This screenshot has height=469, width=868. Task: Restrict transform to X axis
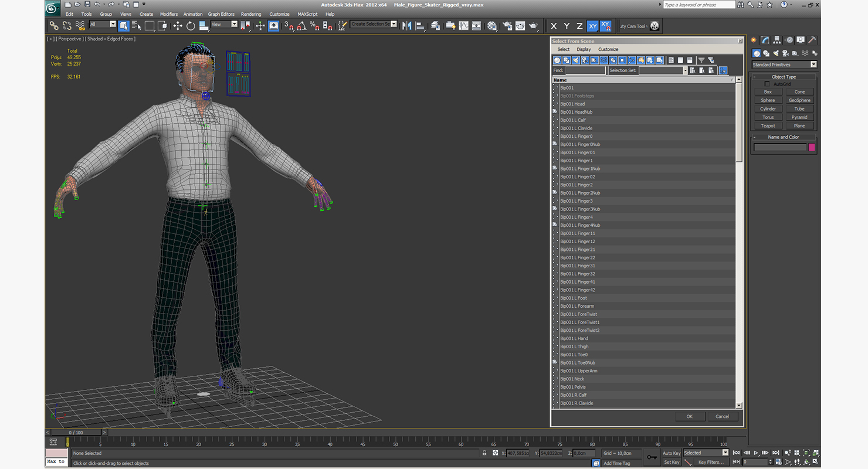[x=554, y=26]
